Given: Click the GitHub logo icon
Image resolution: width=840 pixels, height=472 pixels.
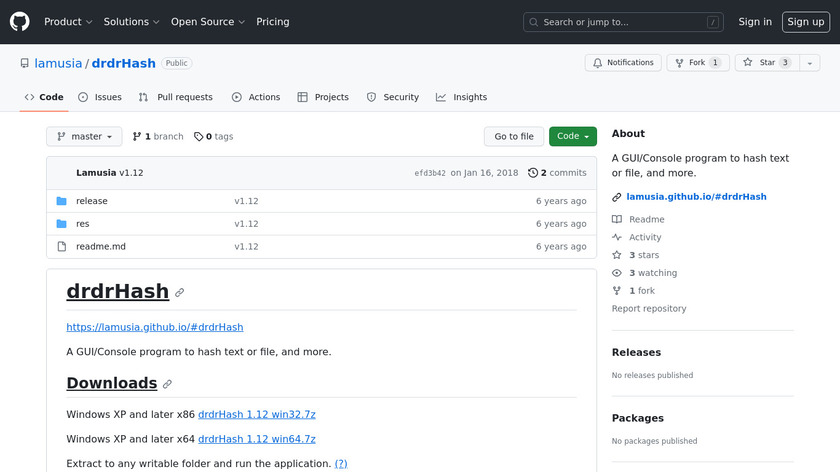Looking at the screenshot, I should (x=20, y=21).
